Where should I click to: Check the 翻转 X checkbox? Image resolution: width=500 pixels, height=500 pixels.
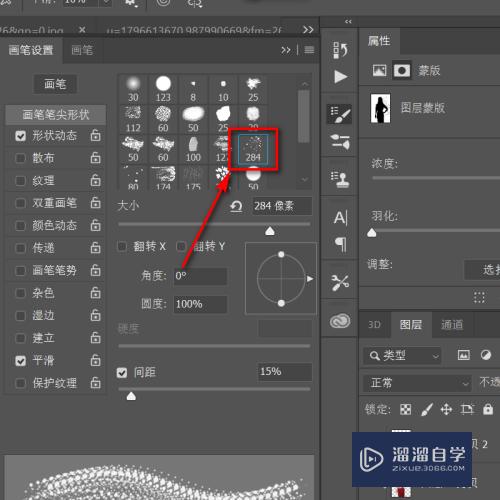coord(122,247)
